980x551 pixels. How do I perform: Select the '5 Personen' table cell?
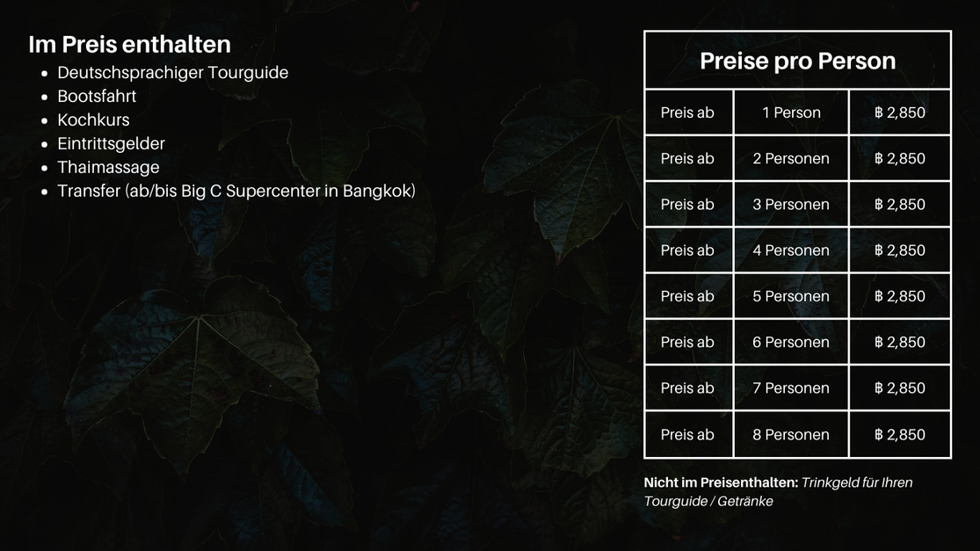pyautogui.click(x=791, y=296)
